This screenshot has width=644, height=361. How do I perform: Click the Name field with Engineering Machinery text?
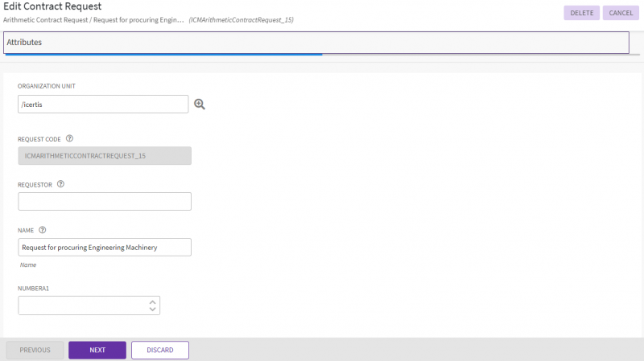(x=104, y=247)
